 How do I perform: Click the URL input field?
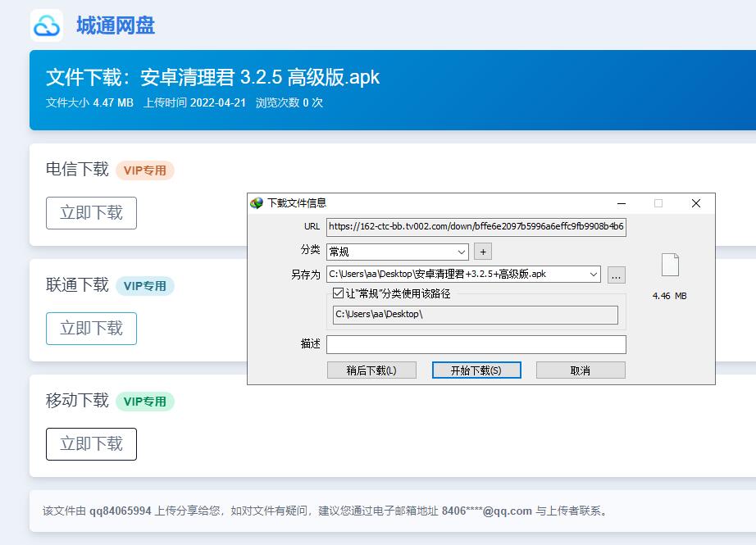476,227
